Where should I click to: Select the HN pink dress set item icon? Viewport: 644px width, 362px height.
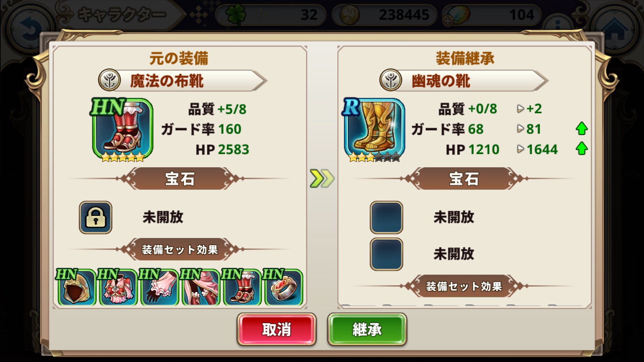click(117, 287)
